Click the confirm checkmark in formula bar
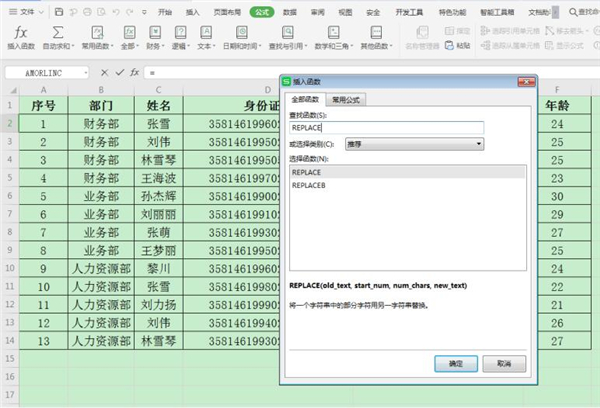 point(120,73)
